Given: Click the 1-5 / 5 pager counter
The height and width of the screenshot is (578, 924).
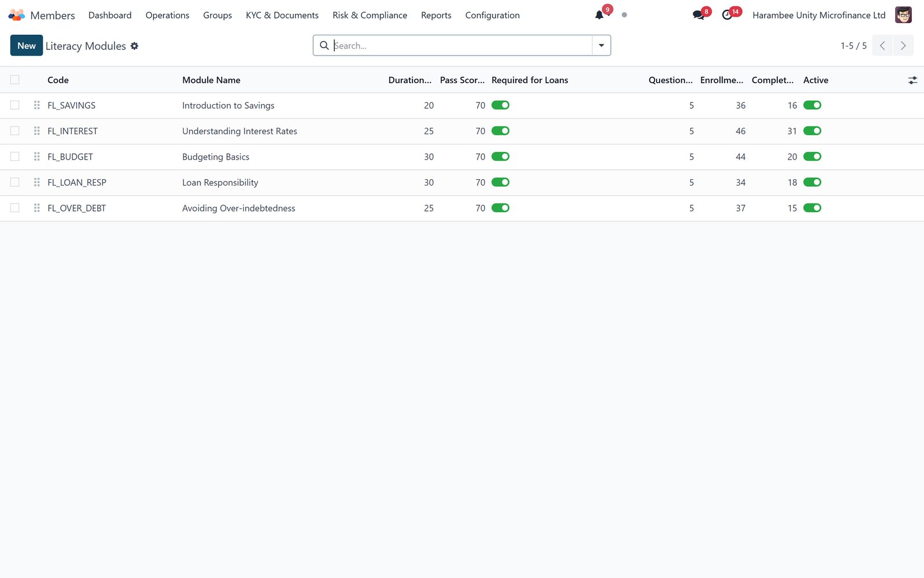Looking at the screenshot, I should click(x=854, y=46).
